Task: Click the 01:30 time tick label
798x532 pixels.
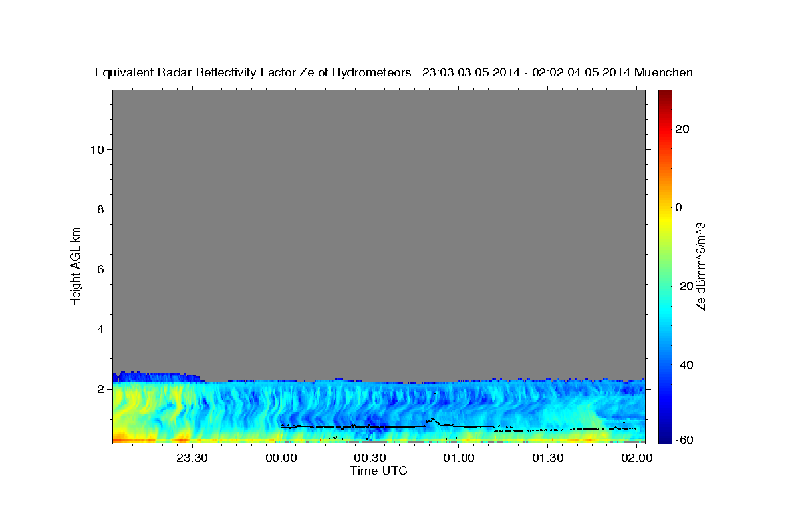Action: pyautogui.click(x=548, y=458)
